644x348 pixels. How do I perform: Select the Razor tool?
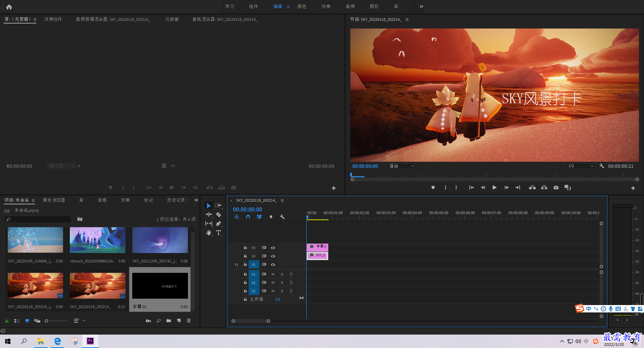tap(218, 214)
